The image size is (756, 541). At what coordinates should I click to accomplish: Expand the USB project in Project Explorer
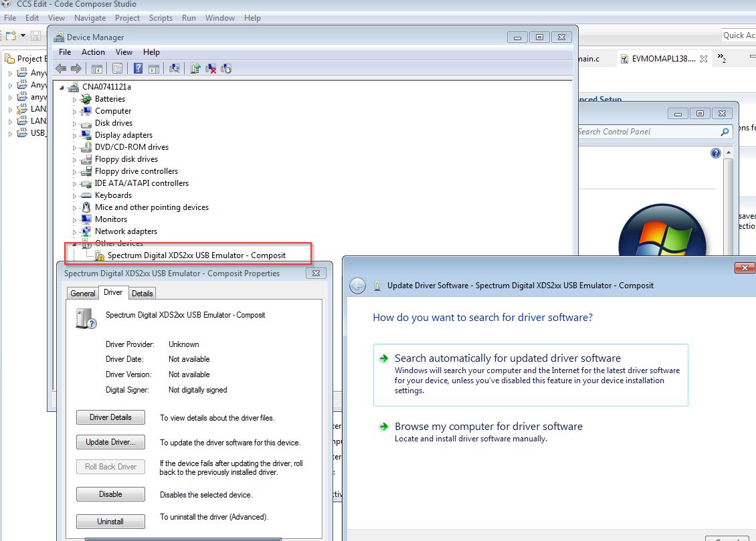coord(10,134)
